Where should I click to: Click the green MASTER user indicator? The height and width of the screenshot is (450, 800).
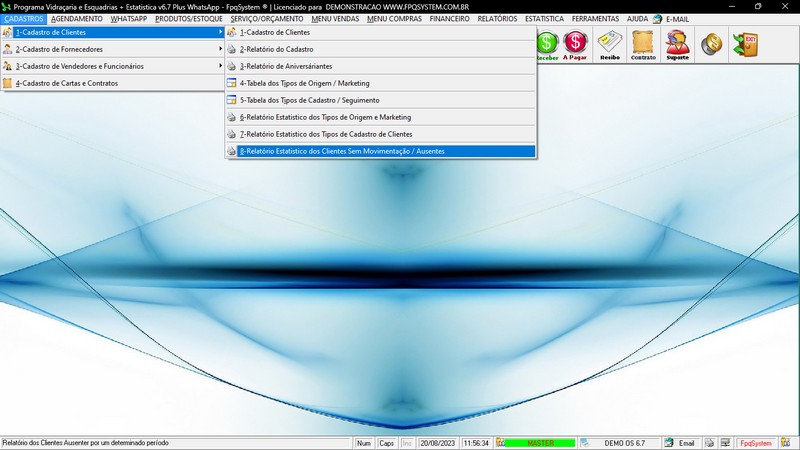(540, 443)
